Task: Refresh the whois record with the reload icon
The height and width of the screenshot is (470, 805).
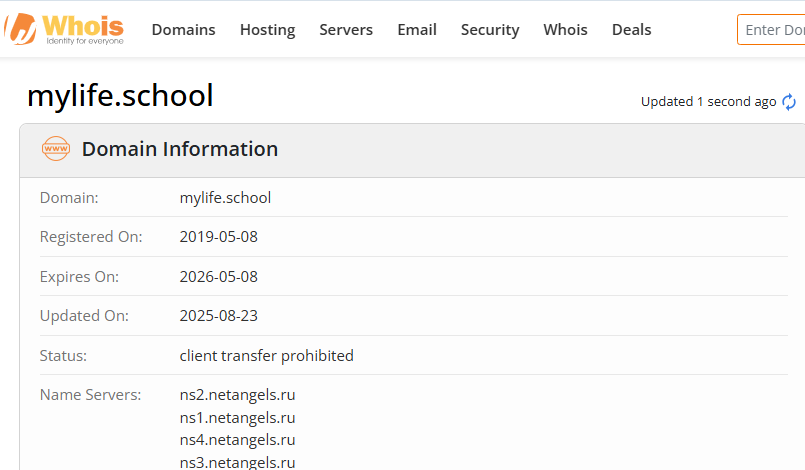Action: click(x=789, y=102)
